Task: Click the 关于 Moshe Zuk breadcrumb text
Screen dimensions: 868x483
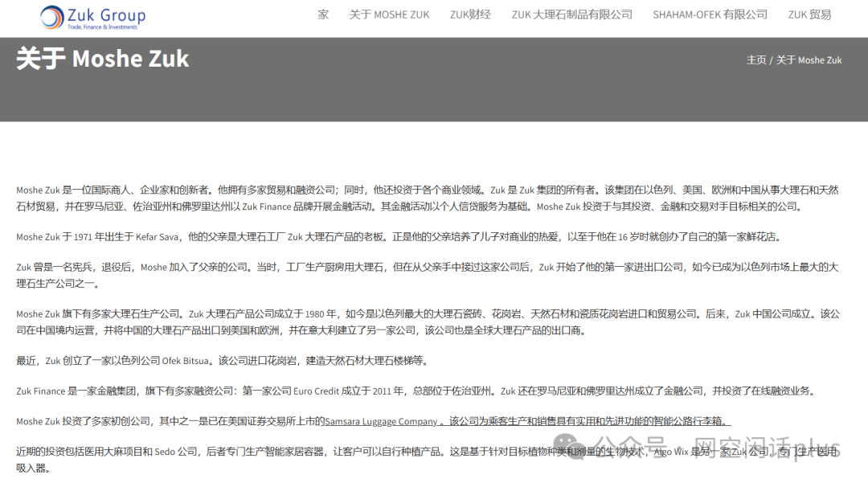Action: click(809, 59)
